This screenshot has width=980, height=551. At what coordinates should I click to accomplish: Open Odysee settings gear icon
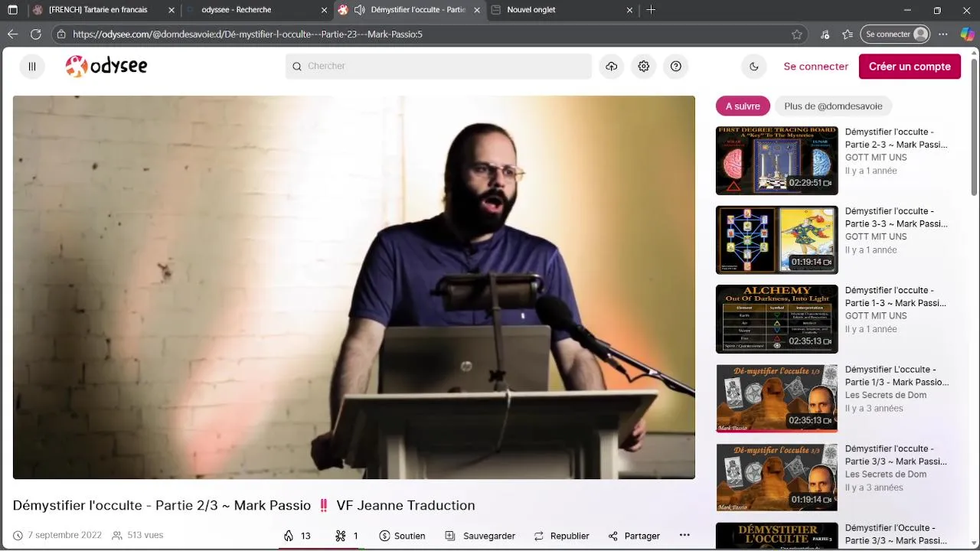pos(644,67)
